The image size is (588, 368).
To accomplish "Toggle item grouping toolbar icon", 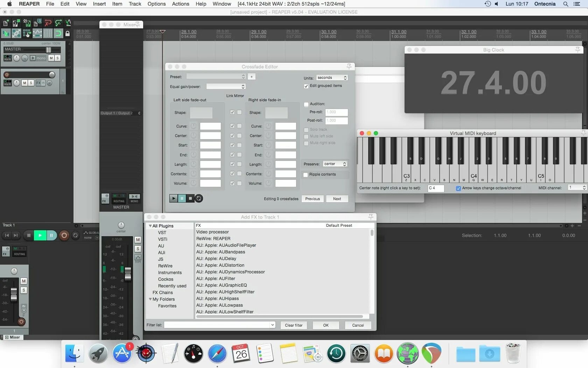I will (16, 33).
